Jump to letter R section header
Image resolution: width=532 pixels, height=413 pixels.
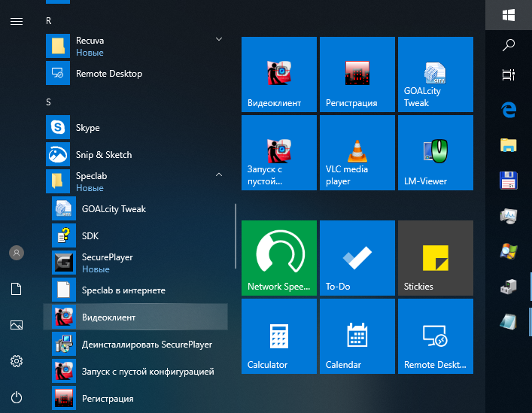(x=48, y=21)
